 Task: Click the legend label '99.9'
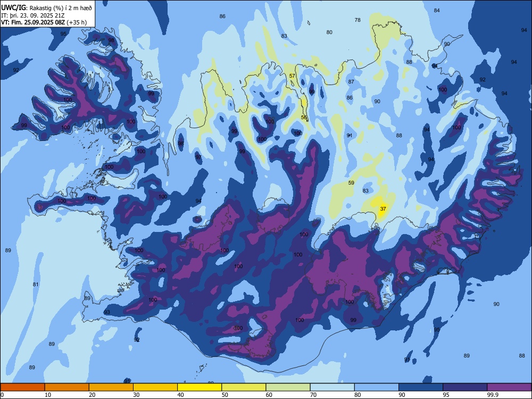click(x=492, y=395)
